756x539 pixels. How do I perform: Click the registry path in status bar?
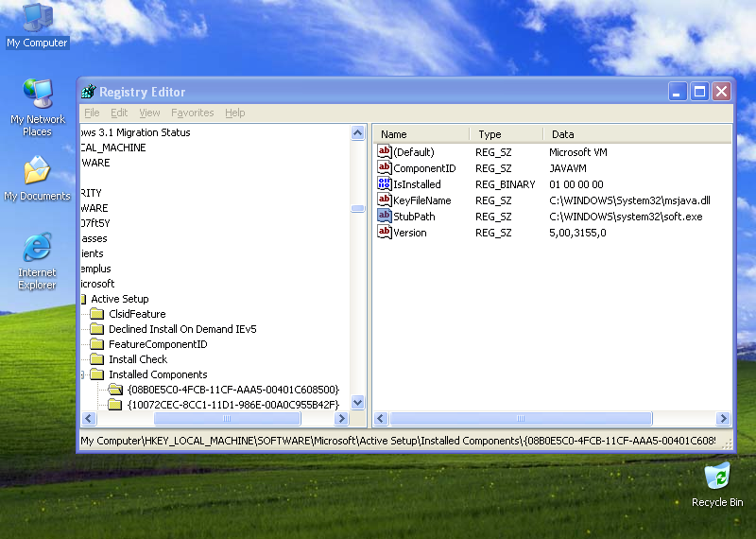click(398, 441)
